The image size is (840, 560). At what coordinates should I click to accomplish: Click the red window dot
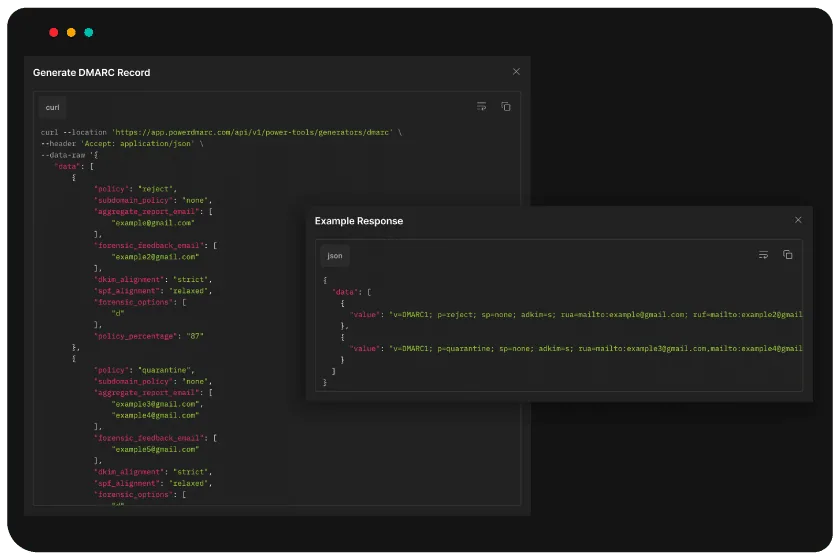[x=54, y=33]
